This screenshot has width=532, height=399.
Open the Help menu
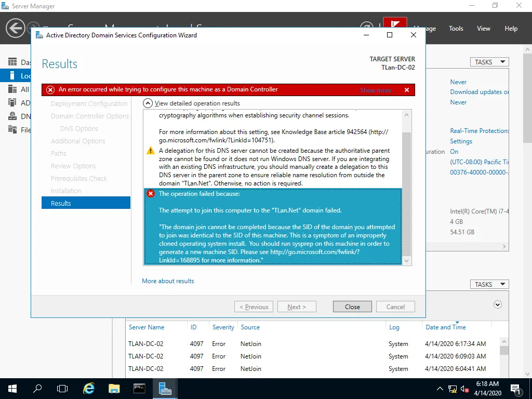(x=511, y=29)
